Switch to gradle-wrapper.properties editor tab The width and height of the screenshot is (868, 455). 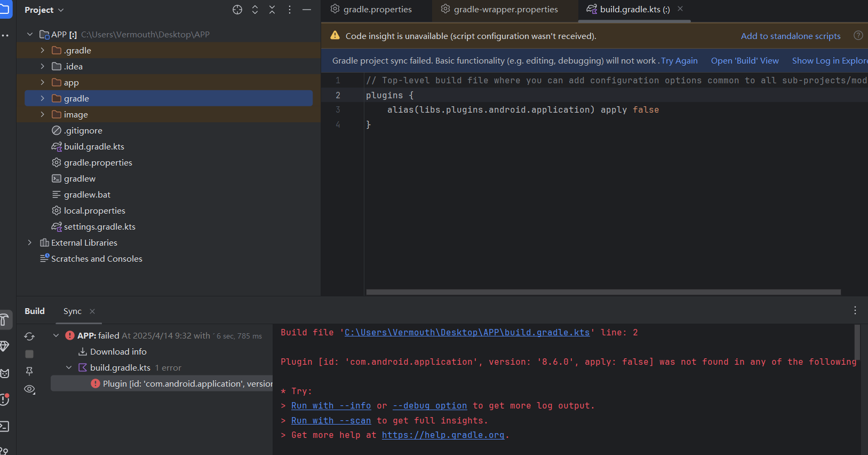(x=499, y=9)
